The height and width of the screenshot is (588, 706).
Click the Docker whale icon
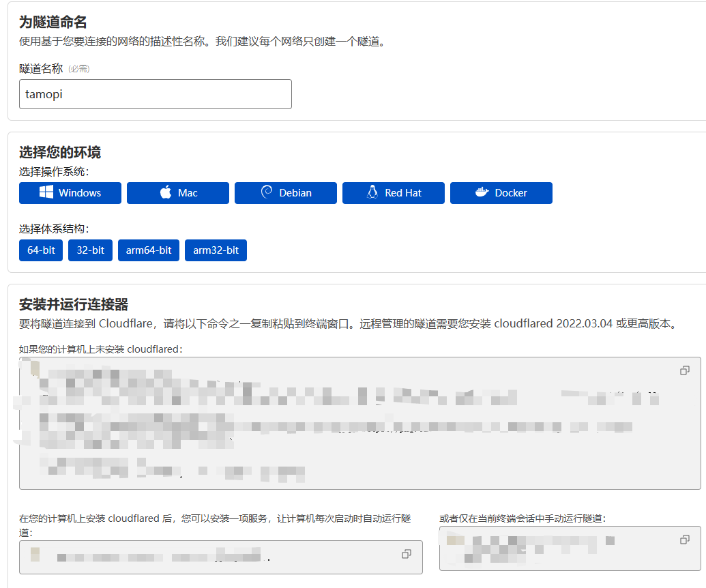[482, 193]
